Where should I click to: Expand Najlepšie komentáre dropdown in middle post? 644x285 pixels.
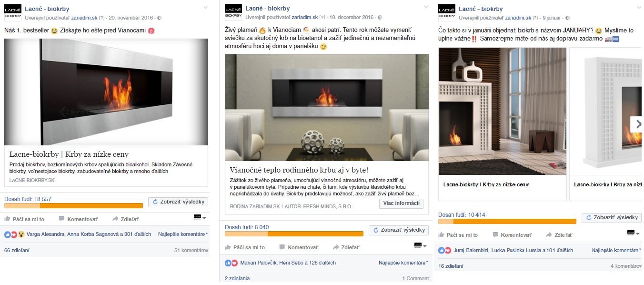[x=403, y=263]
